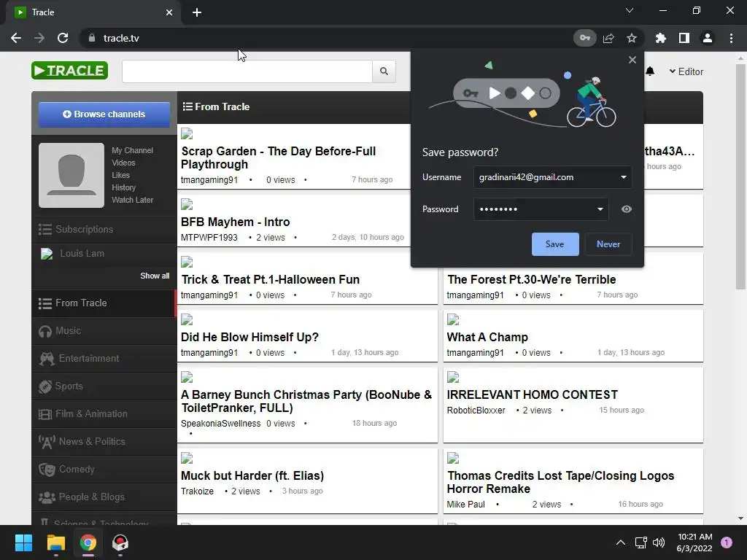Open A Barney Bunch Christmas Party video
This screenshot has width=747, height=560.
pyautogui.click(x=306, y=401)
